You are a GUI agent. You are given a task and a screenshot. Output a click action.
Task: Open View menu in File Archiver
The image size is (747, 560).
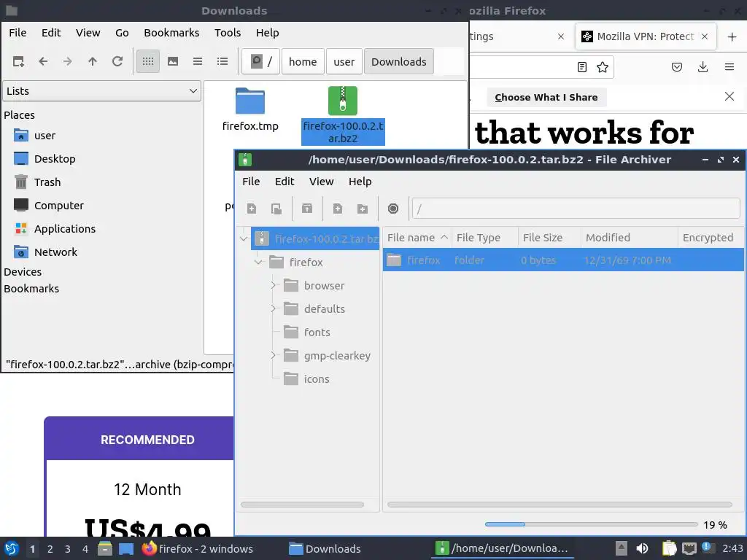tap(321, 182)
